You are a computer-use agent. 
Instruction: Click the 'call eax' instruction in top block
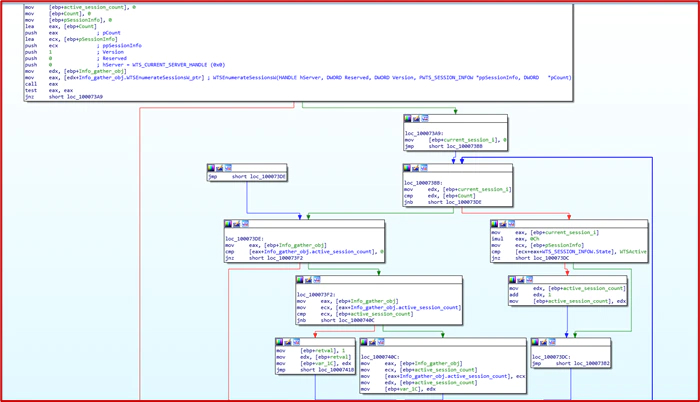(x=42, y=84)
